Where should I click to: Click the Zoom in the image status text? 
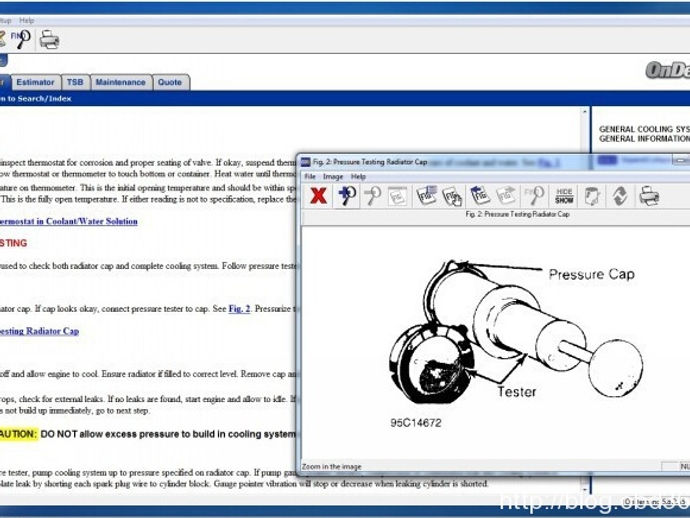[331, 467]
